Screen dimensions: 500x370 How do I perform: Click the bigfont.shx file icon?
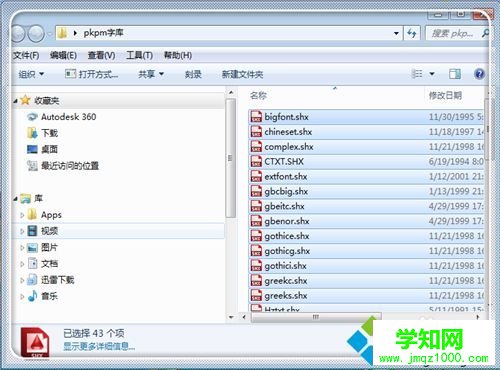pos(256,117)
